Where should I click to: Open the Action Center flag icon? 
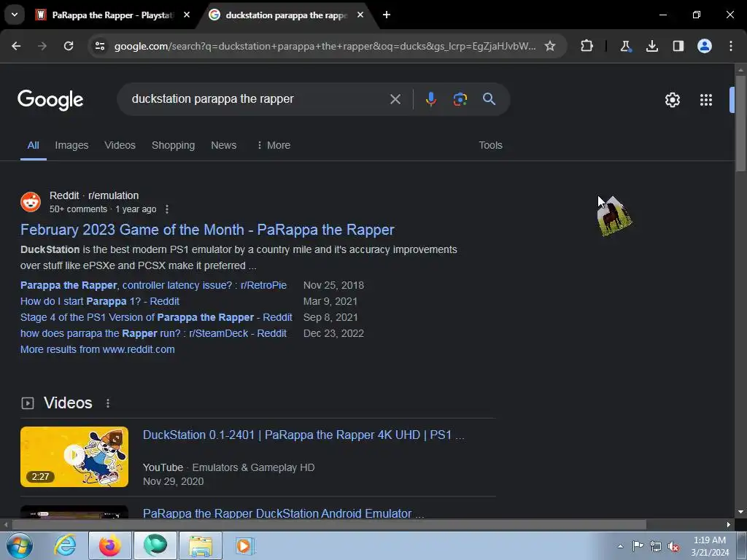pos(638,546)
